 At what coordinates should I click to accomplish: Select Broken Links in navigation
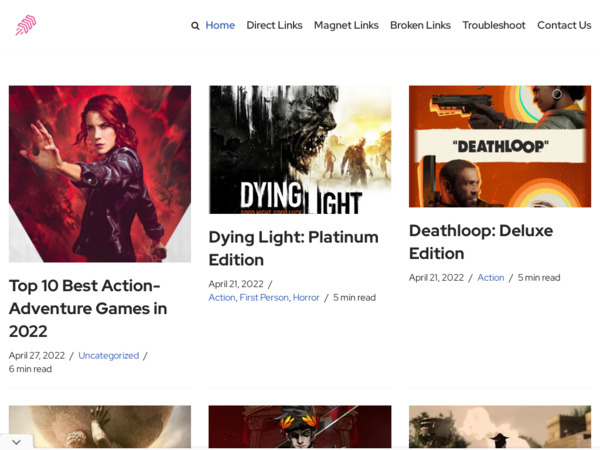click(x=420, y=25)
